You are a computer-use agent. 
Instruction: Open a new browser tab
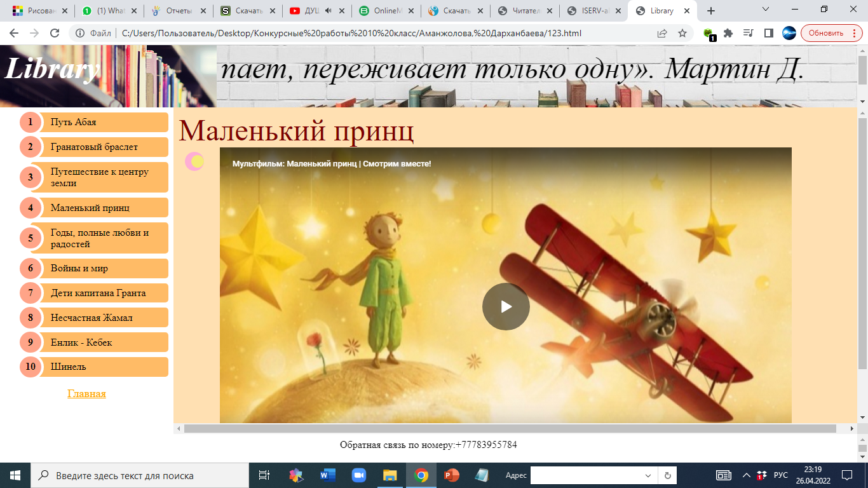coord(711,11)
